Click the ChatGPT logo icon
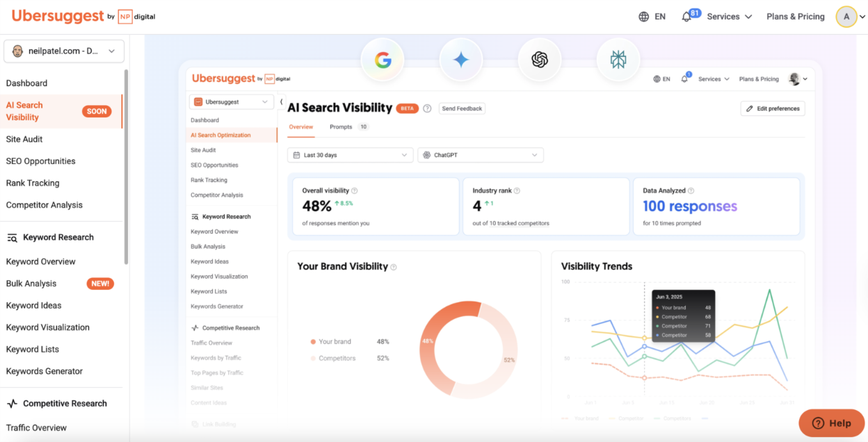This screenshot has width=868, height=442. click(540, 60)
